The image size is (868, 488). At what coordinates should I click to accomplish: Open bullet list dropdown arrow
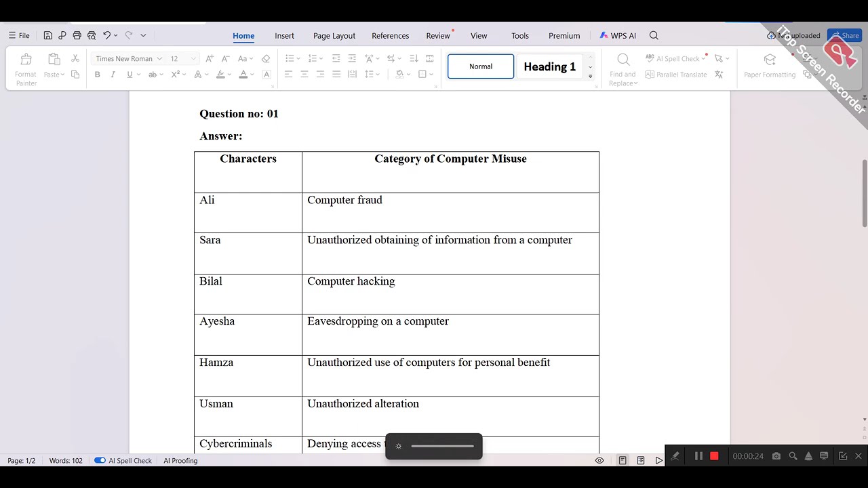click(298, 59)
